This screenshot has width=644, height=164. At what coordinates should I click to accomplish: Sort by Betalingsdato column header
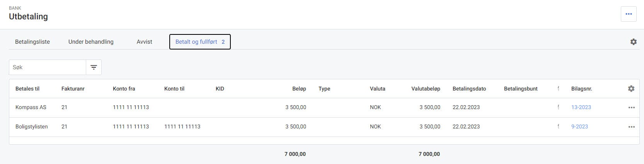click(x=469, y=89)
